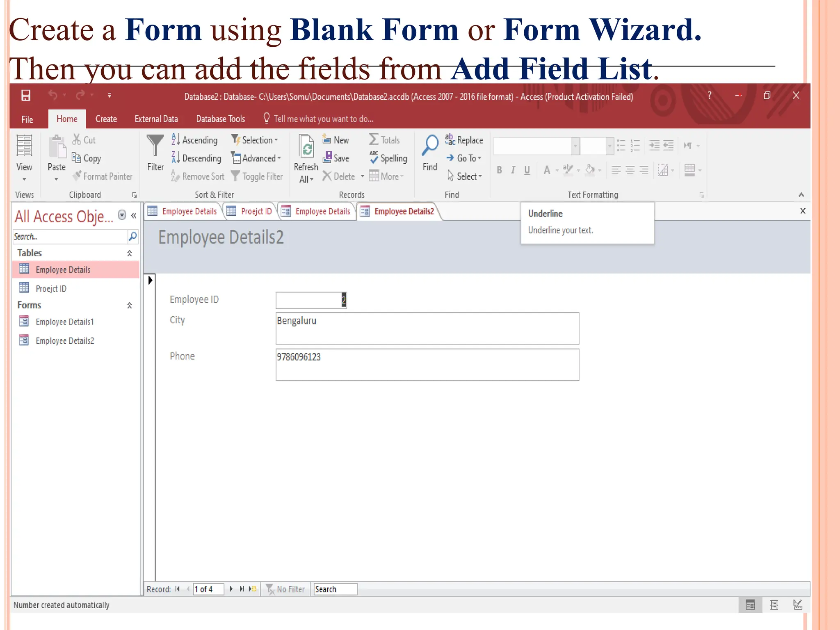The image size is (840, 630).
Task: Open the Go To dropdown
Action: tap(464, 158)
